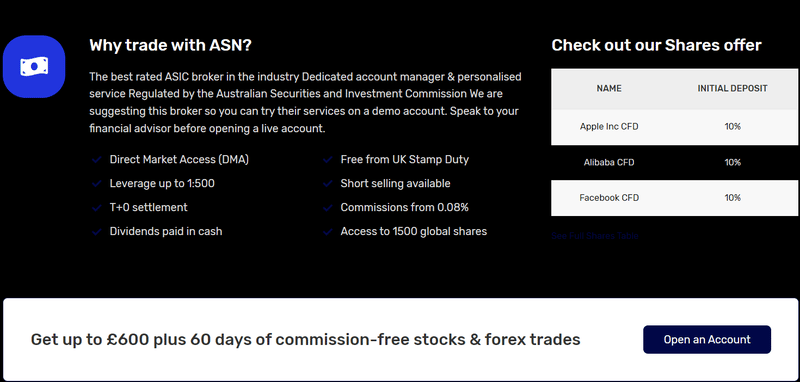Image resolution: width=800 pixels, height=382 pixels.
Task: Click the blue money banknote icon
Action: pyautogui.click(x=34, y=67)
